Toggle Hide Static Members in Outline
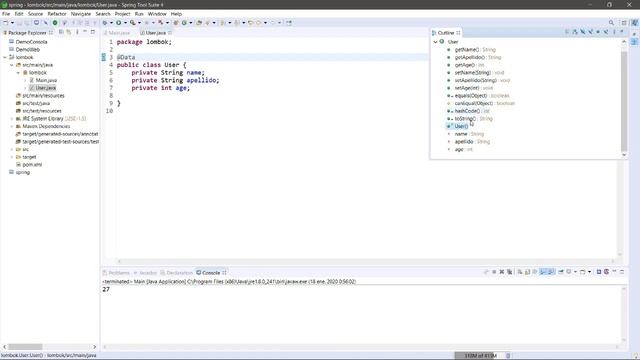 click(x=590, y=32)
